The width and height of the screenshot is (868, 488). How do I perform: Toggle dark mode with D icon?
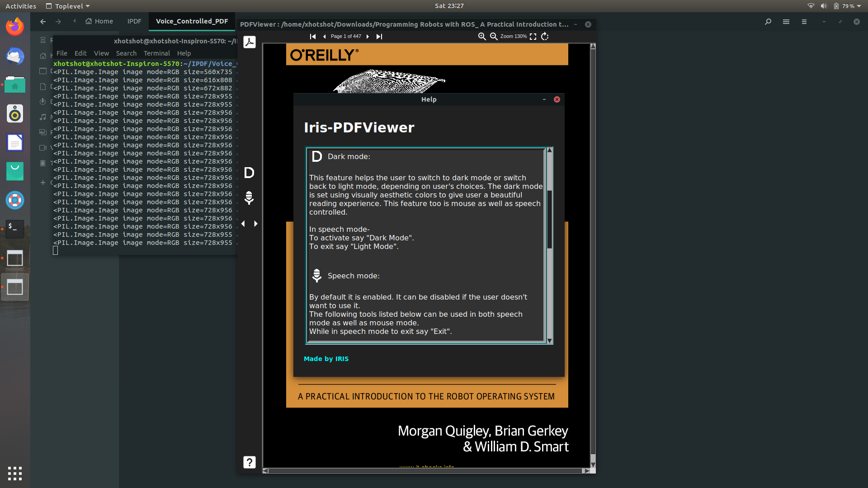[x=249, y=173]
